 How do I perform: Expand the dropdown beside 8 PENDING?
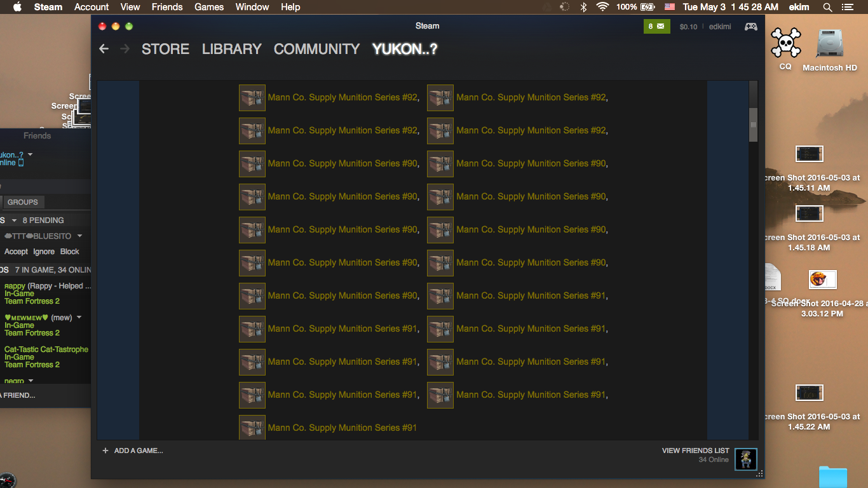[x=14, y=220]
